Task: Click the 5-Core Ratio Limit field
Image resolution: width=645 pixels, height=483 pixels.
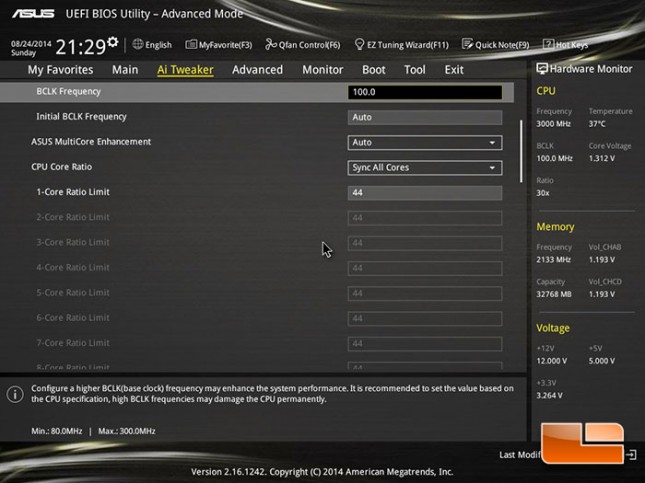Action: (425, 293)
